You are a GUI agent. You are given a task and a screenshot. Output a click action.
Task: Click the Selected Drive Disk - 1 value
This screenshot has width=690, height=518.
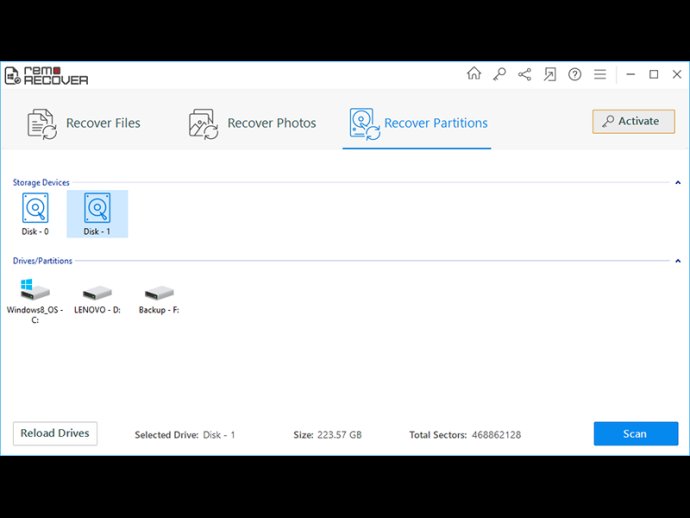click(x=219, y=435)
